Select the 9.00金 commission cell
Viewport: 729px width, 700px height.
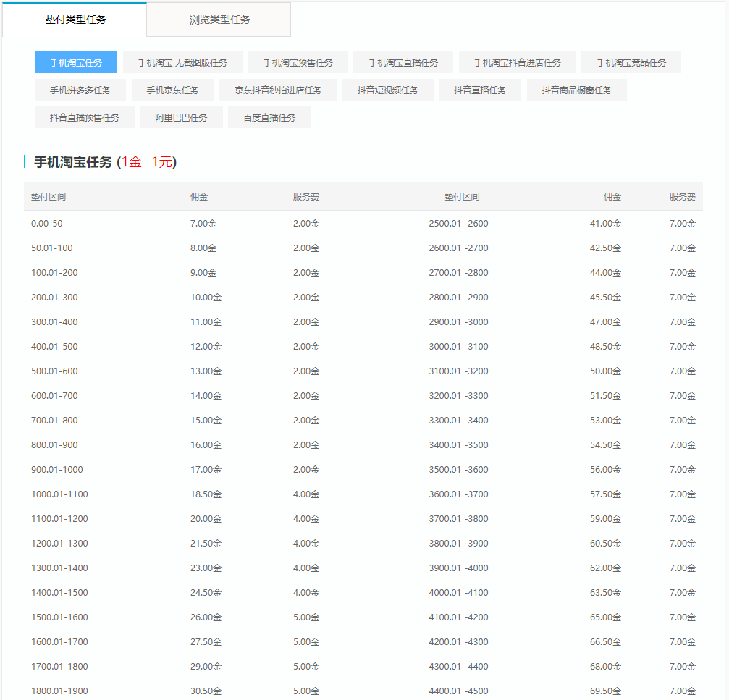(x=203, y=272)
